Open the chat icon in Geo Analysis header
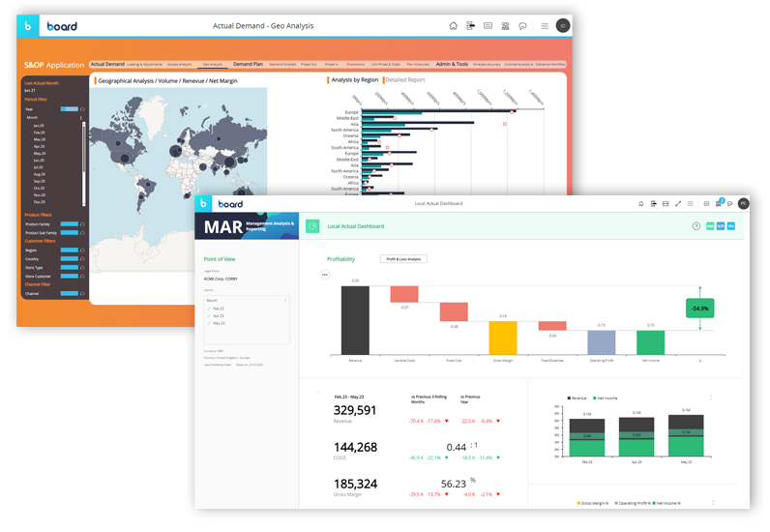The height and width of the screenshot is (532, 770). tap(522, 26)
